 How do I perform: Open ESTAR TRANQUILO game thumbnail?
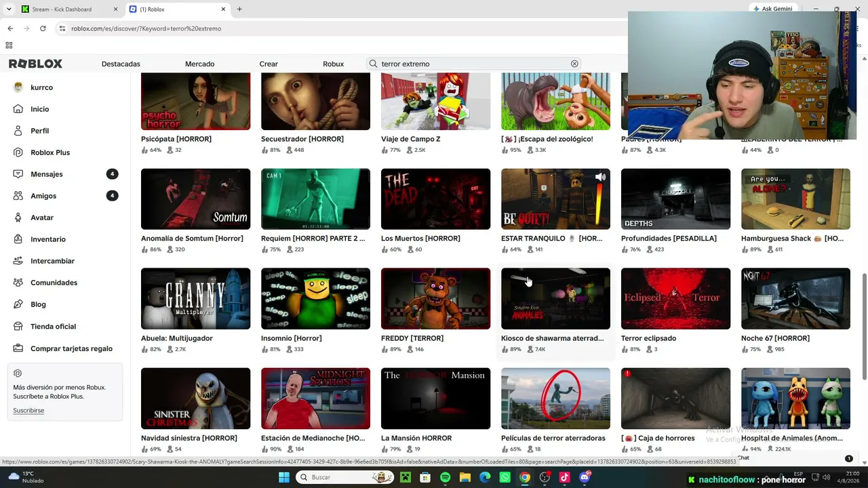(x=555, y=199)
